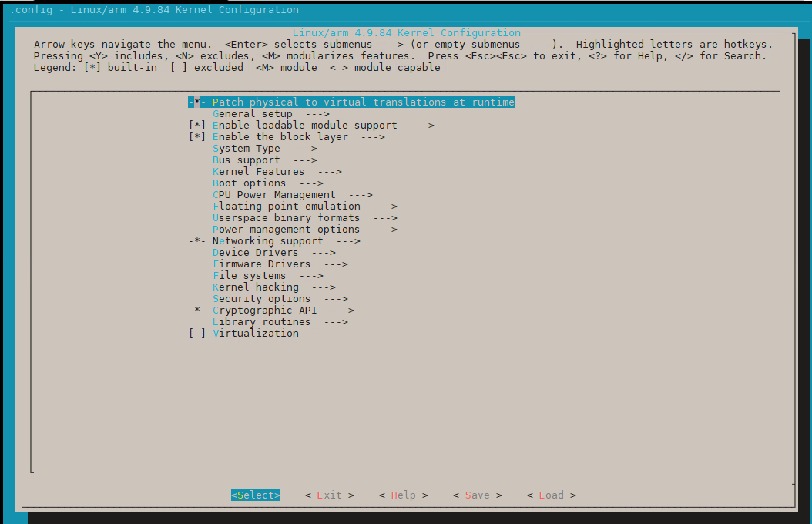
Task: Expand the Device Drivers arrow
Action: click(324, 253)
